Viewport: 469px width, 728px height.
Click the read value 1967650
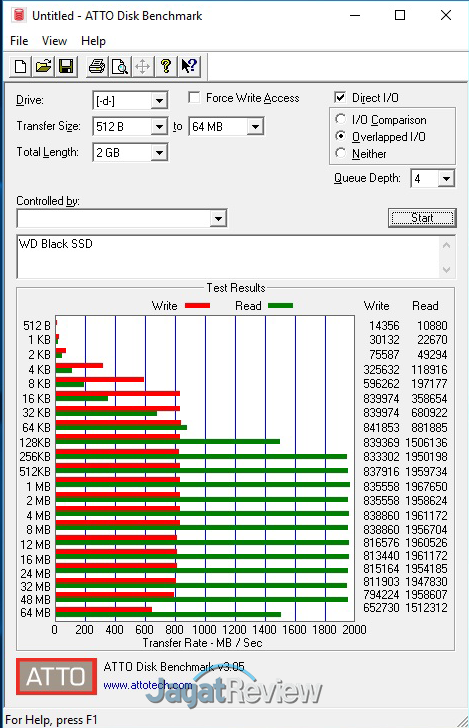point(426,487)
